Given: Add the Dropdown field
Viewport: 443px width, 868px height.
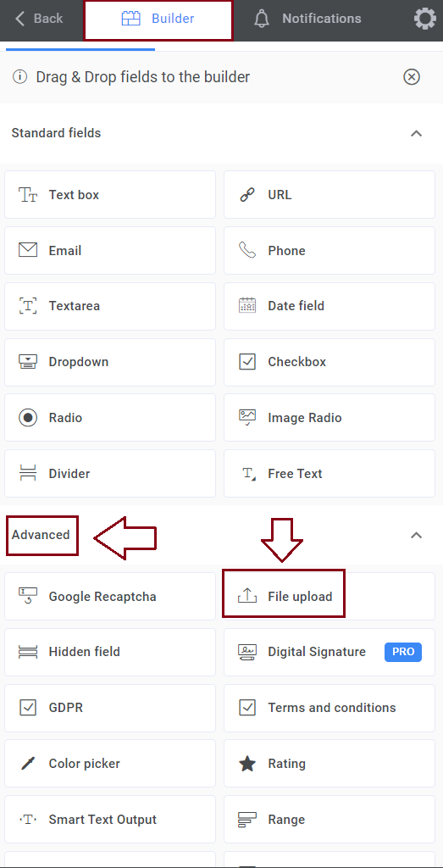Looking at the screenshot, I should pos(110,362).
